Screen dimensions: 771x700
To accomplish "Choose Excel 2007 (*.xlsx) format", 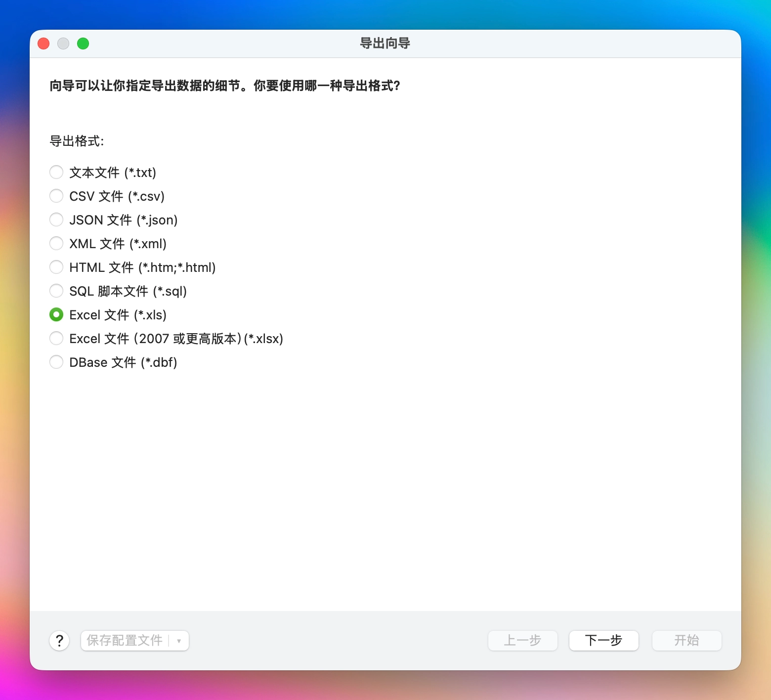I will (56, 338).
